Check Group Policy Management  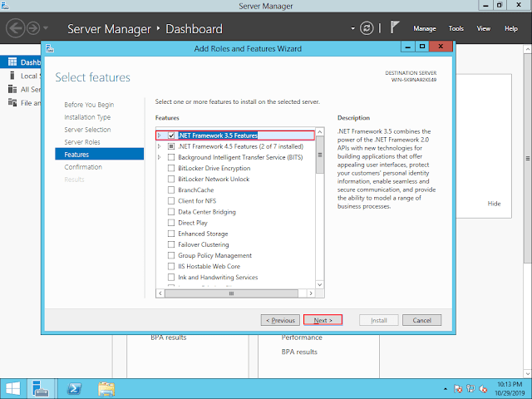point(171,255)
